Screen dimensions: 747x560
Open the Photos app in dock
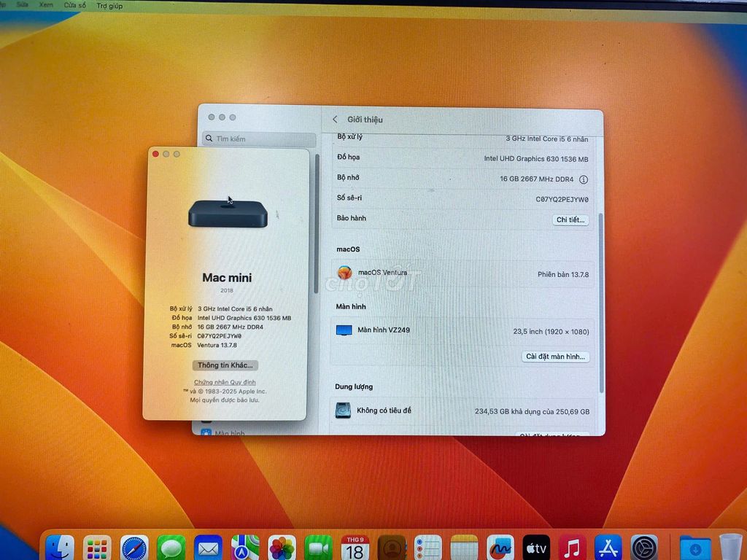tap(282, 548)
